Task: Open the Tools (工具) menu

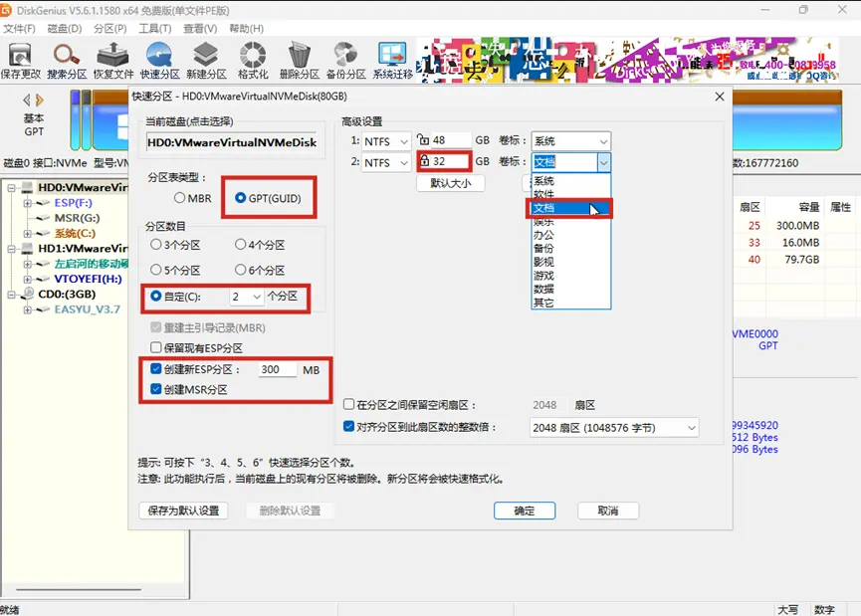Action: [155, 29]
